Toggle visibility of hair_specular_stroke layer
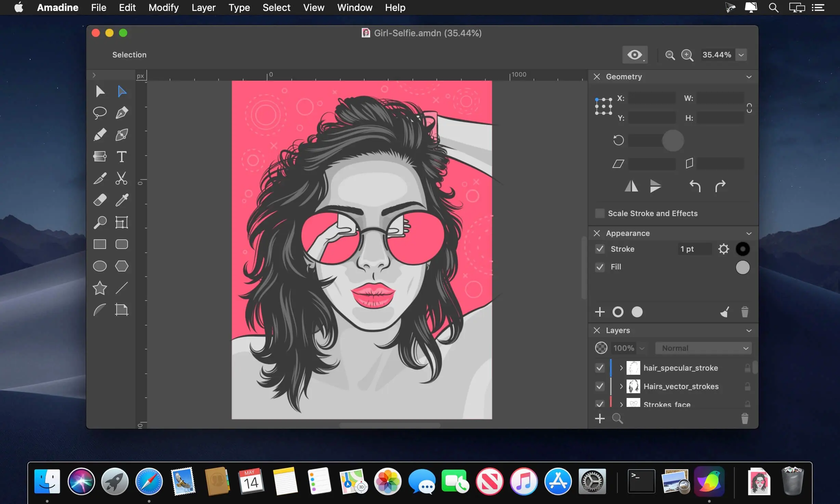 (600, 368)
